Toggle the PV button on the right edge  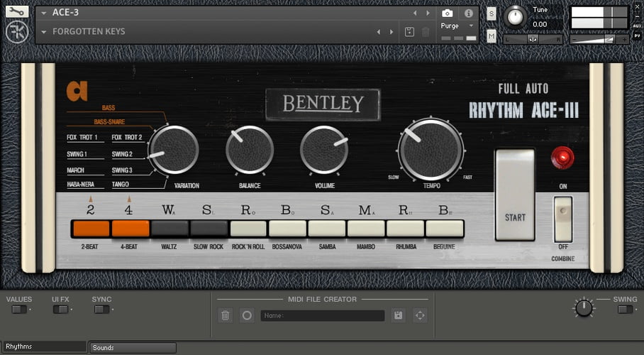(x=637, y=35)
